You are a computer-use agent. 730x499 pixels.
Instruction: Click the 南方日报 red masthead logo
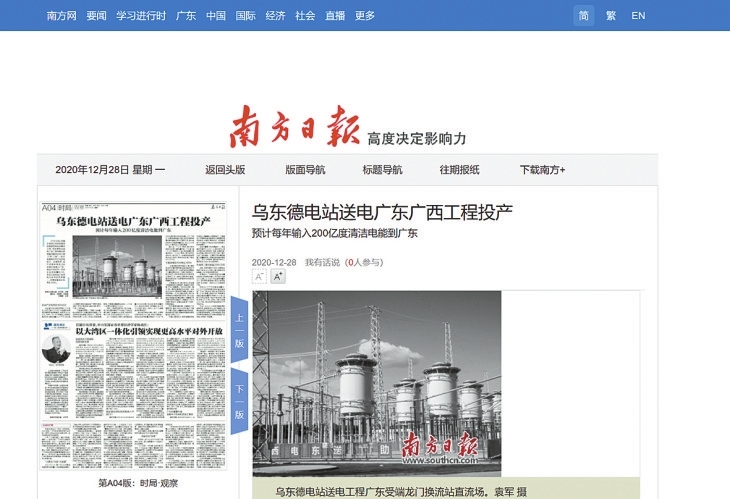click(x=295, y=126)
